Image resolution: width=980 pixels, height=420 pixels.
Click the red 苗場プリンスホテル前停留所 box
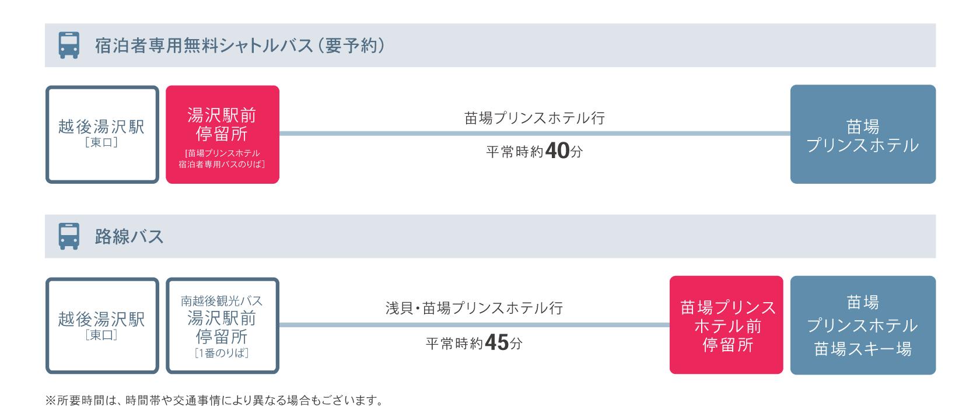pos(726,325)
